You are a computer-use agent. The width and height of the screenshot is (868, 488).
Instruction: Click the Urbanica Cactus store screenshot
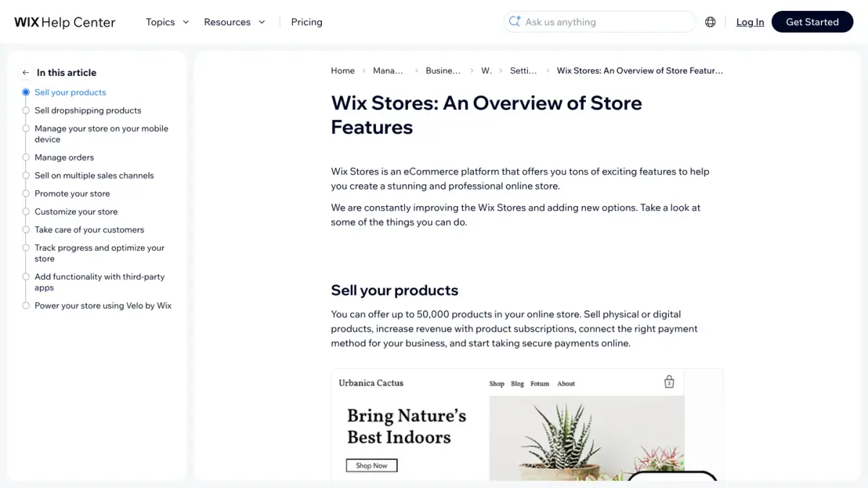click(x=527, y=425)
